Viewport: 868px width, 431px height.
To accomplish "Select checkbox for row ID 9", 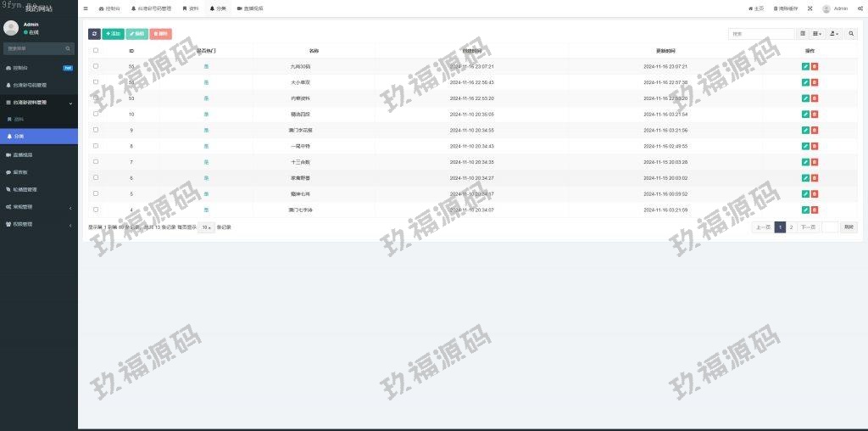I will click(x=96, y=130).
